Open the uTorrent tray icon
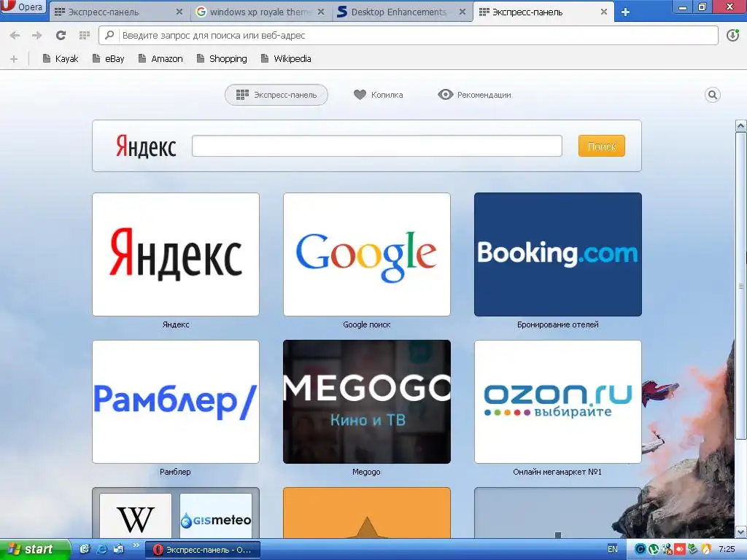Viewport: 747px width, 560px height. coord(654,550)
